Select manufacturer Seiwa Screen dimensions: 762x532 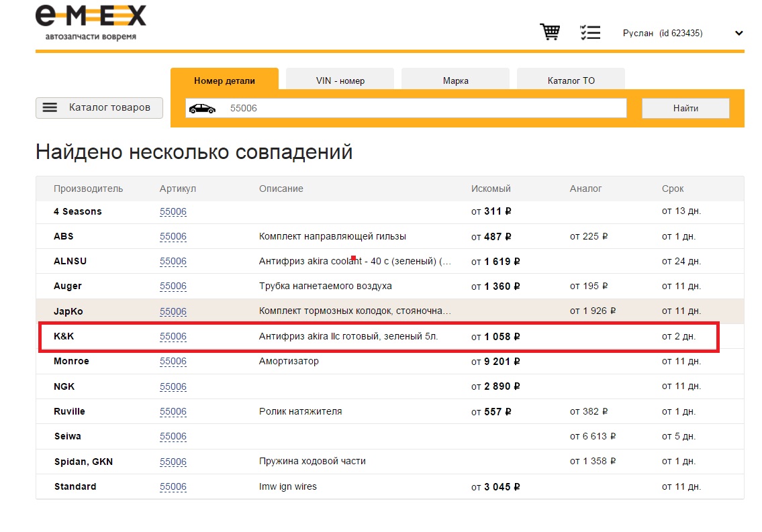(x=68, y=436)
